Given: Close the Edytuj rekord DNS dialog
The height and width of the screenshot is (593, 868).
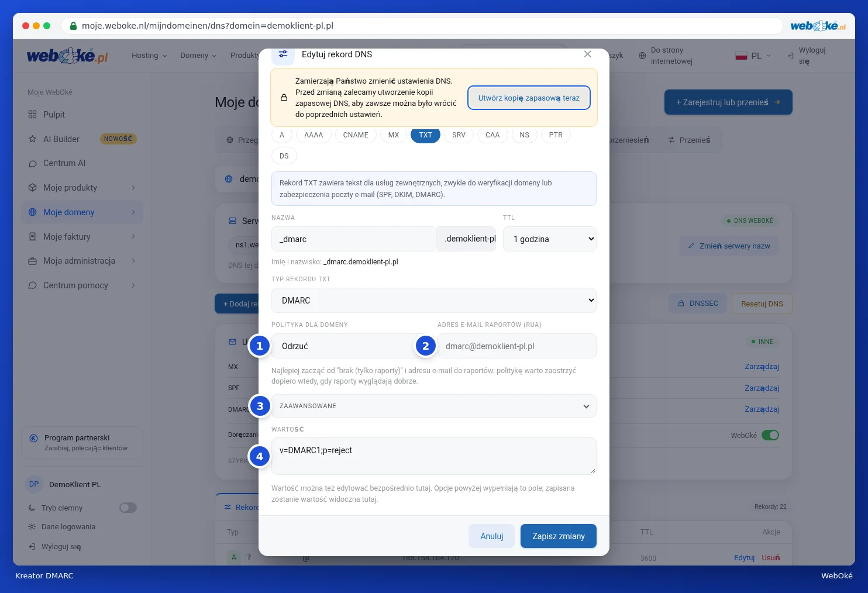Looking at the screenshot, I should click(587, 54).
